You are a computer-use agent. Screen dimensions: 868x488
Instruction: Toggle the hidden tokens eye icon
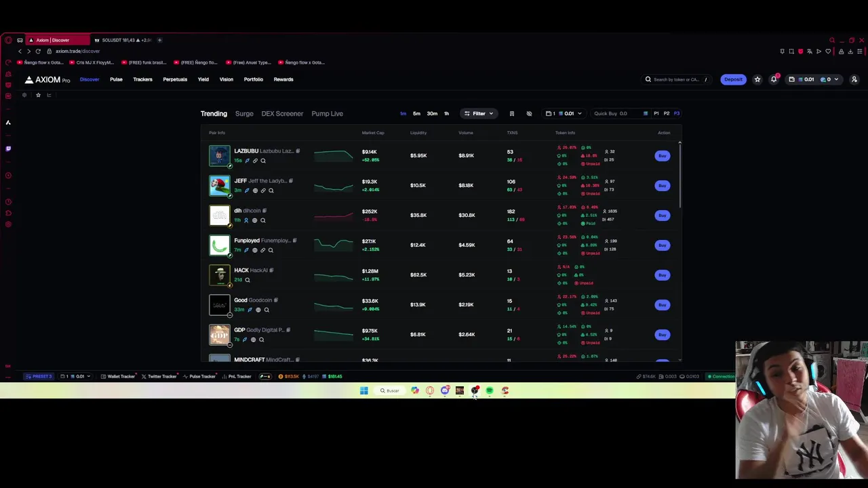529,113
